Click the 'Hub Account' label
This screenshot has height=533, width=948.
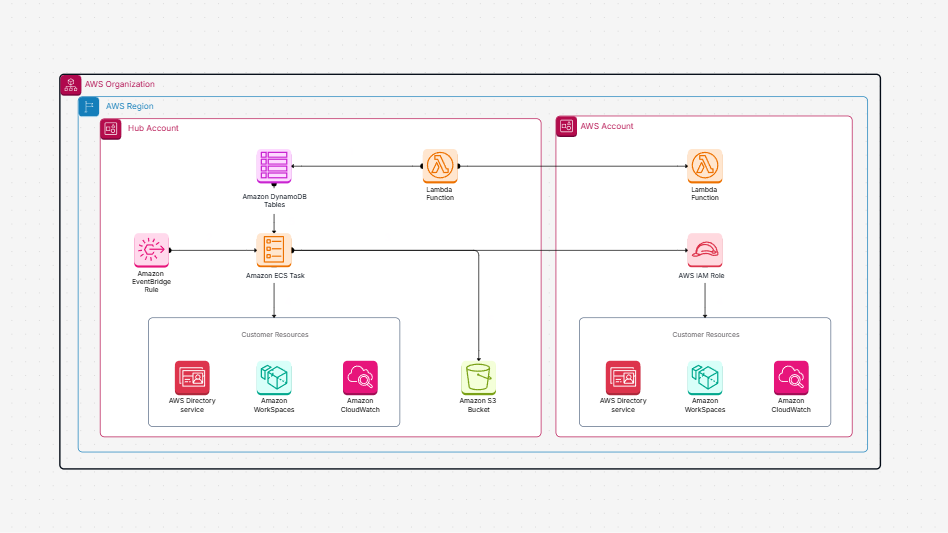point(153,128)
